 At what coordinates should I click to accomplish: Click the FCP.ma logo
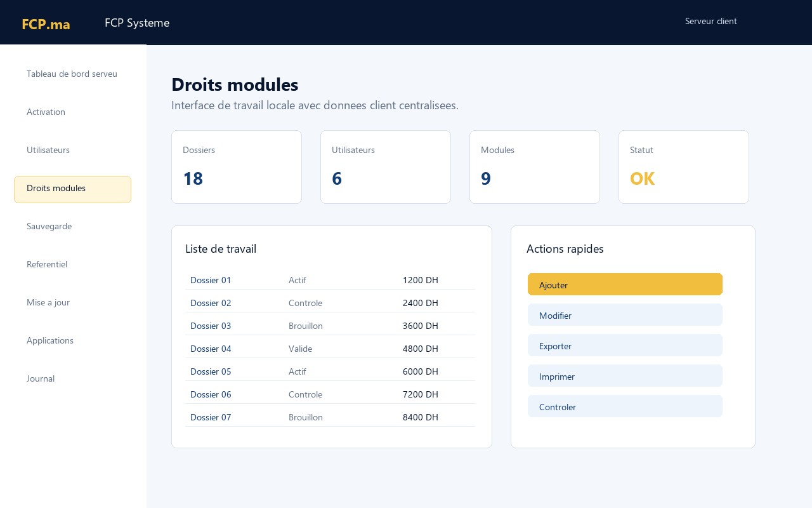[46, 24]
